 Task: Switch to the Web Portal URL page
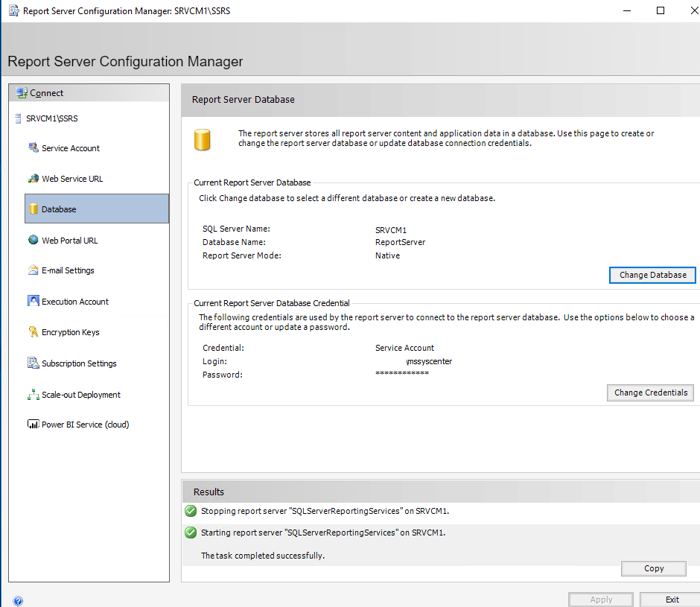pyautogui.click(x=70, y=241)
